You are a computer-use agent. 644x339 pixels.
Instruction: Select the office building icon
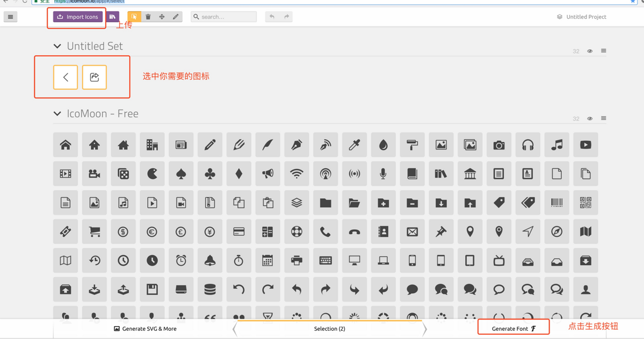pos(152,145)
